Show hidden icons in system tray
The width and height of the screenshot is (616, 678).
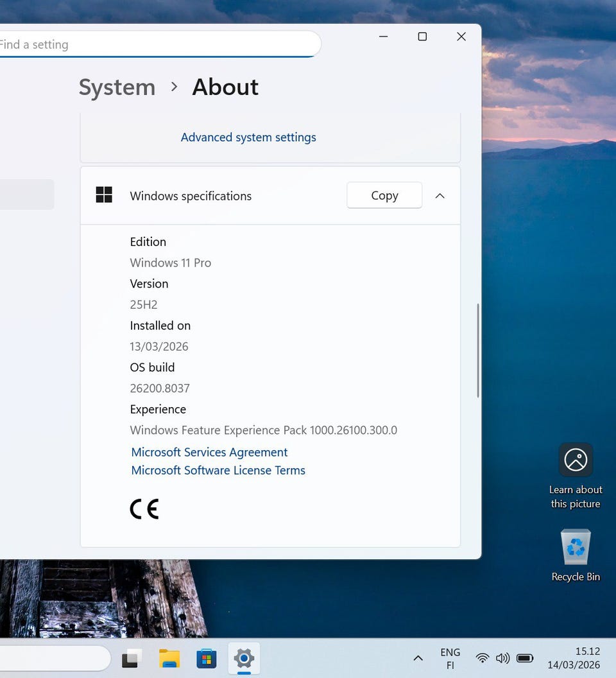pyautogui.click(x=418, y=658)
